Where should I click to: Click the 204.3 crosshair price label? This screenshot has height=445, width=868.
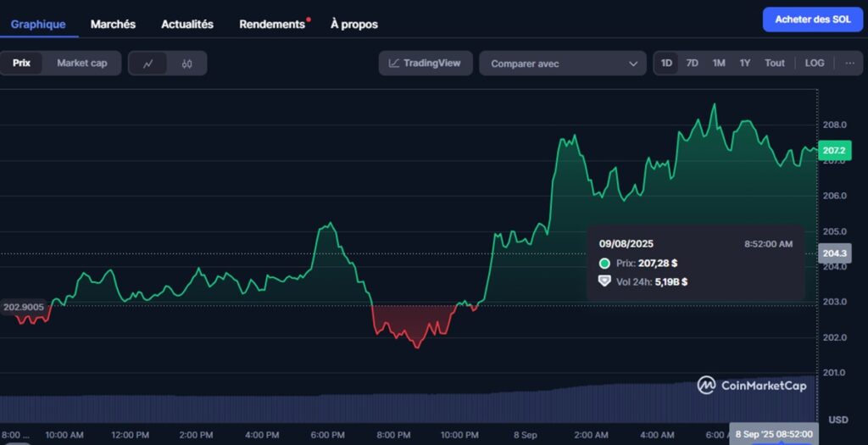click(x=834, y=253)
